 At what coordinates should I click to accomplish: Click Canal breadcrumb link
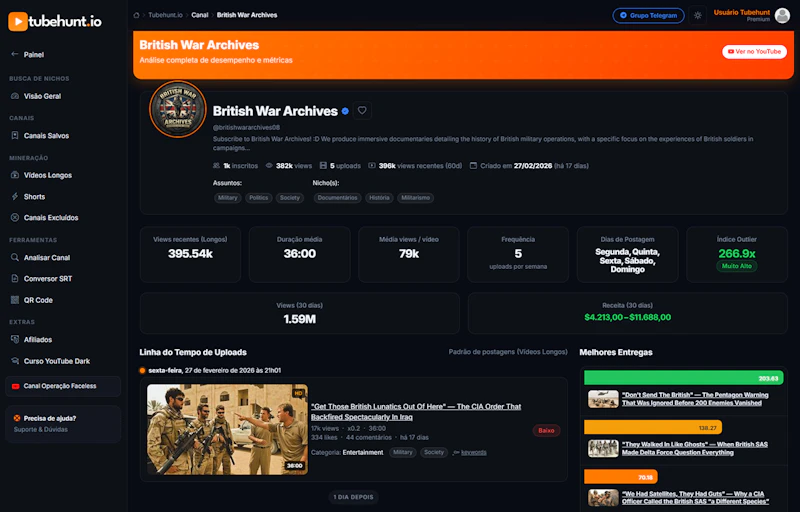pyautogui.click(x=199, y=15)
